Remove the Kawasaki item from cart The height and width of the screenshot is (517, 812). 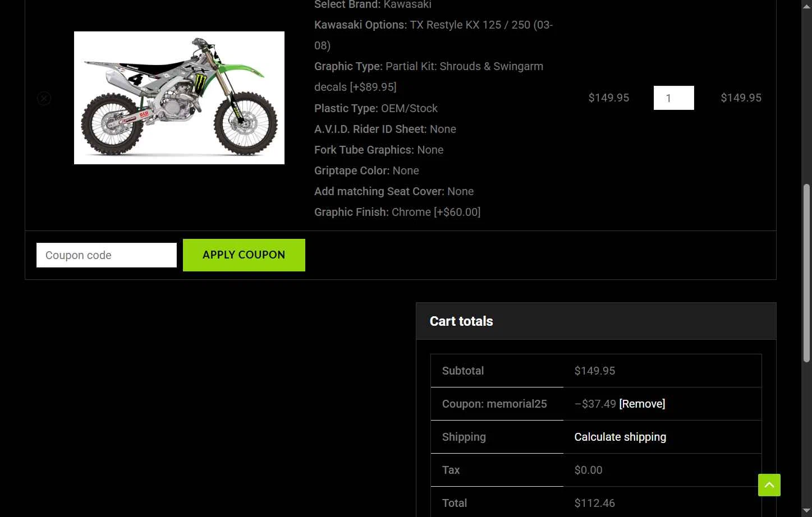click(x=44, y=98)
